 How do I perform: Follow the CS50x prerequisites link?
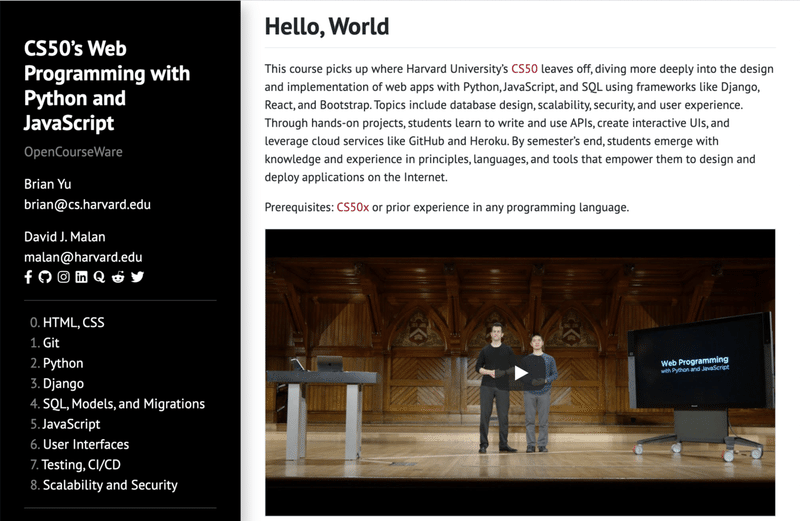353,207
